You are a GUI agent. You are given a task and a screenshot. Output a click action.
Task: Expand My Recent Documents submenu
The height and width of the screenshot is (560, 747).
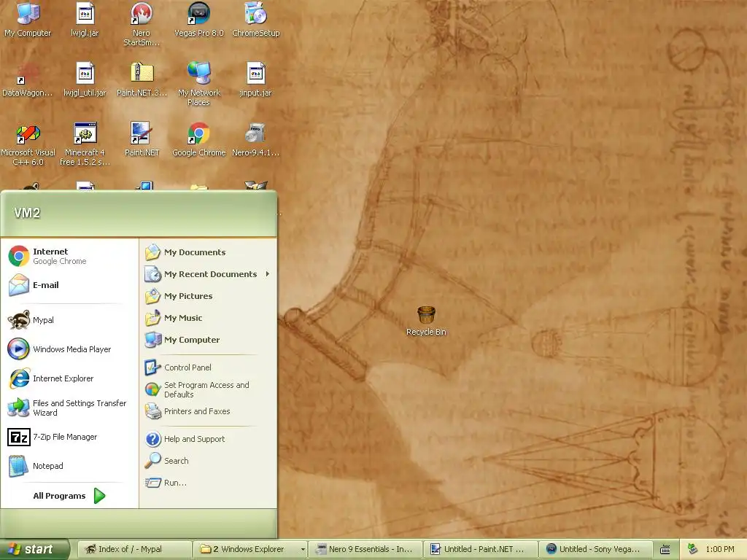click(208, 274)
